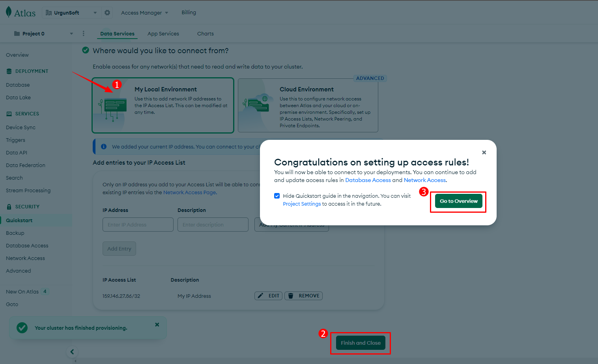
Task: Open the Project Settings link
Action: (302, 204)
